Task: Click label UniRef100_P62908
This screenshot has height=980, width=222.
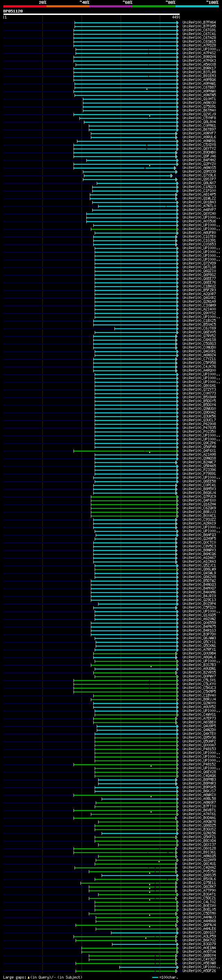Action: pyautogui.click(x=199, y=424)
